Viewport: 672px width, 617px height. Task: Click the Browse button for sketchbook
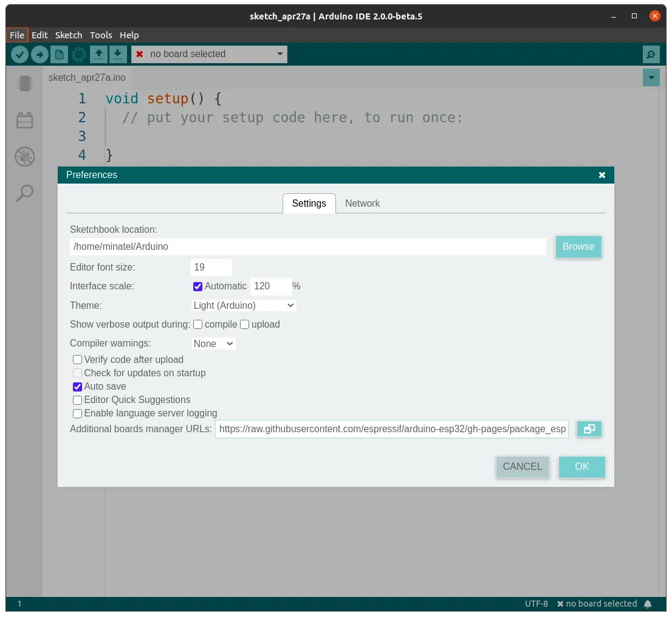pyautogui.click(x=578, y=247)
